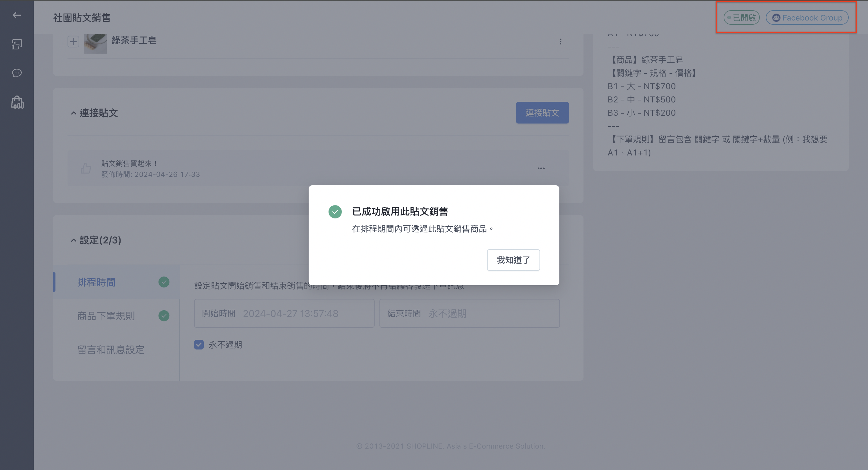Click the blue 連接貼文 button
Image resolution: width=868 pixels, height=470 pixels.
542,113
